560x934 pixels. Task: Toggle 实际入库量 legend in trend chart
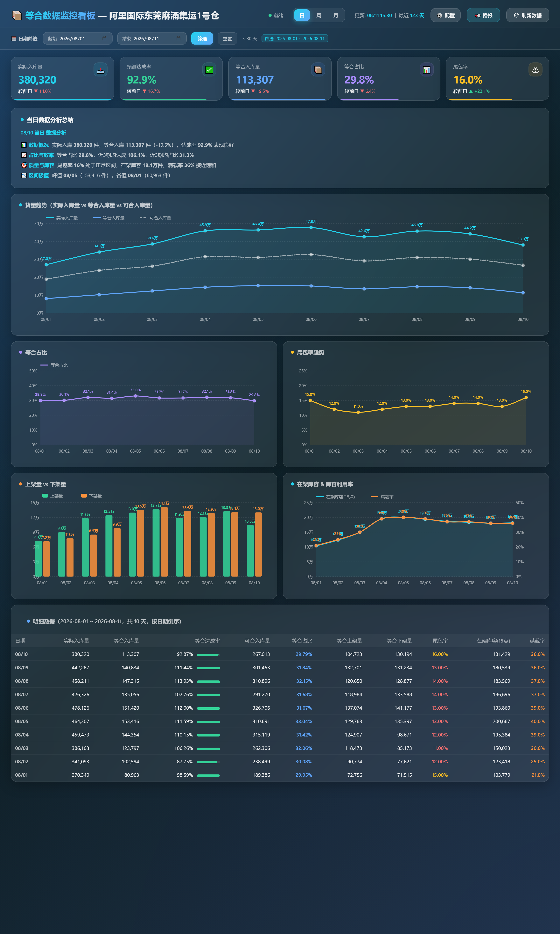click(x=62, y=218)
